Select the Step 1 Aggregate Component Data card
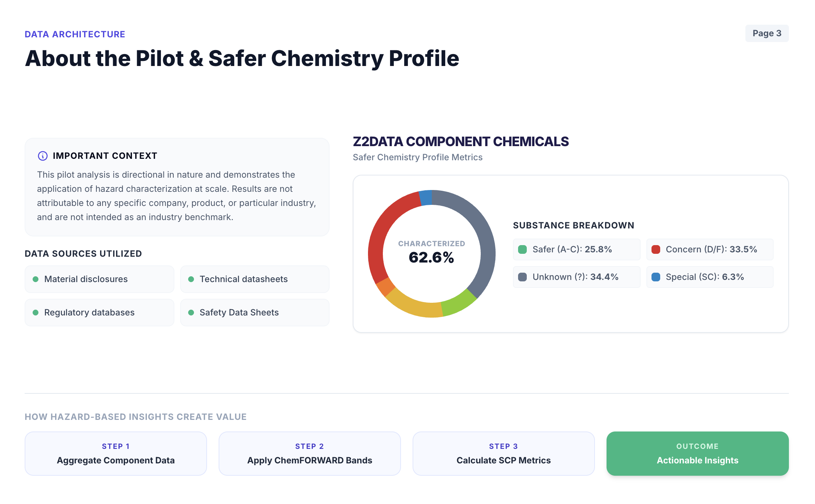The height and width of the screenshot is (504, 815). (x=116, y=454)
